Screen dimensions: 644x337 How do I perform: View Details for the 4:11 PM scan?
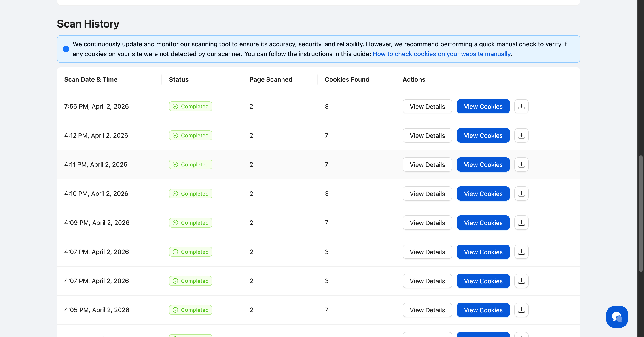click(x=427, y=165)
